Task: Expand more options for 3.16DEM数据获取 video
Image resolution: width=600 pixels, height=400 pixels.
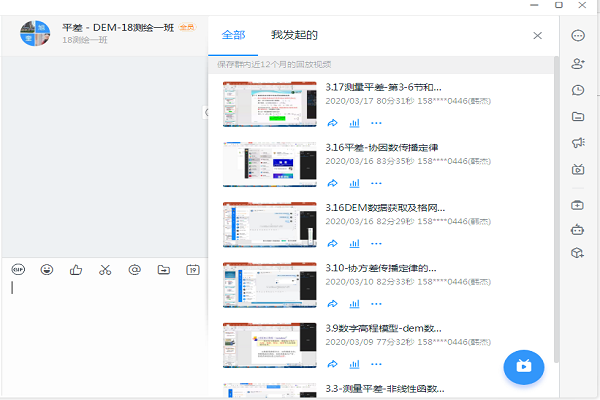Action: [x=376, y=243]
